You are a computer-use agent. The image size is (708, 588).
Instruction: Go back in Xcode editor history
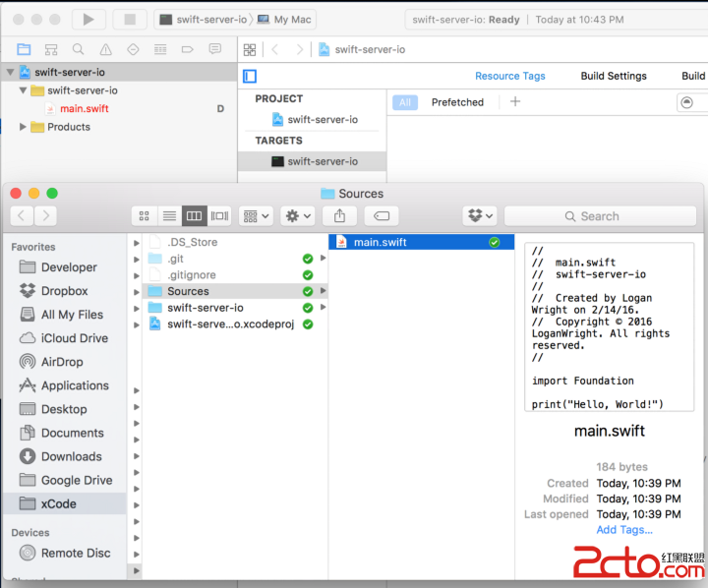pos(275,50)
